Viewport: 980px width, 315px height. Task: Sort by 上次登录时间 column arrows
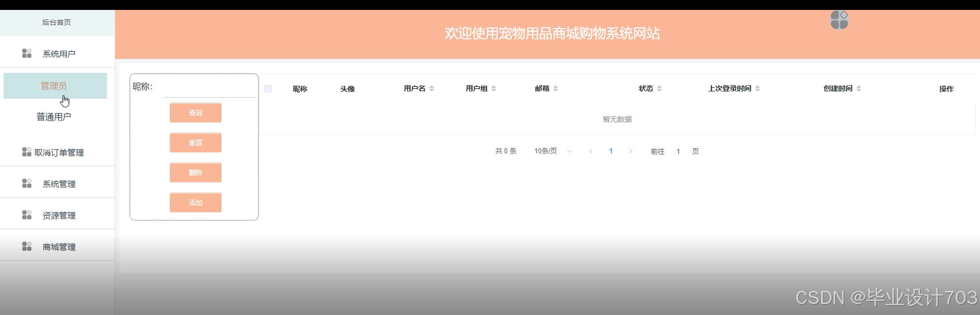[x=757, y=89]
